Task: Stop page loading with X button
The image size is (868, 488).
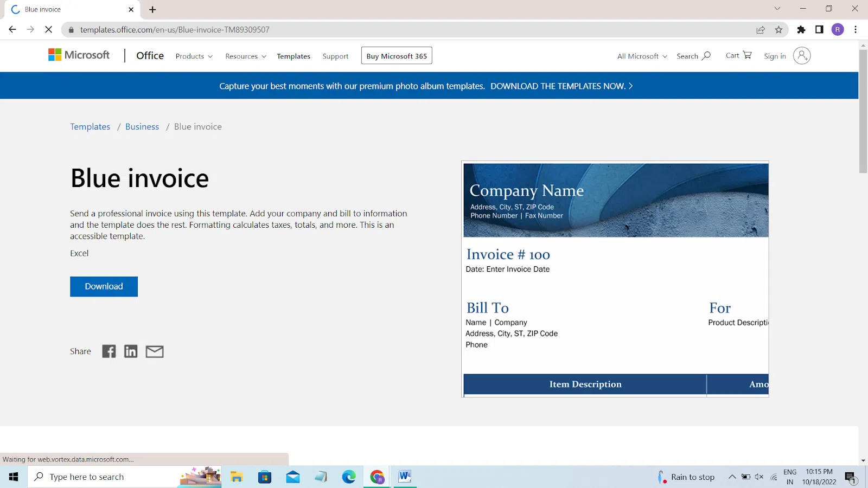Action: tap(48, 30)
